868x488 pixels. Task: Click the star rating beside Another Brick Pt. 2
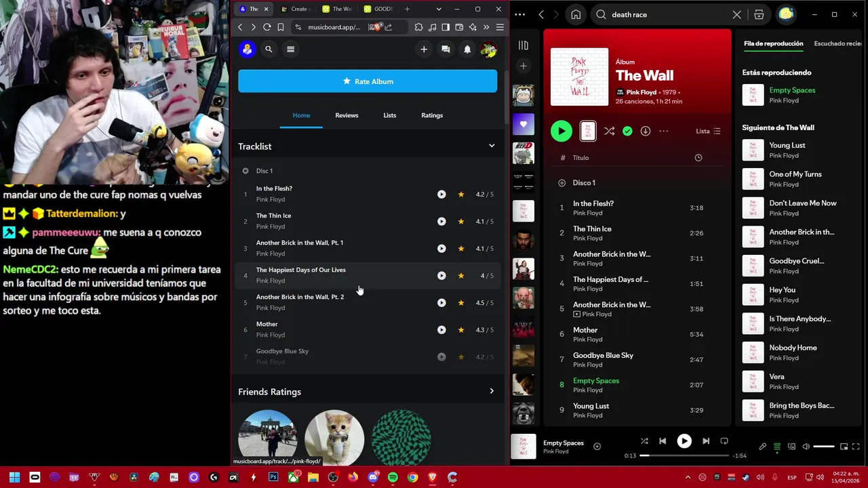[461, 302]
